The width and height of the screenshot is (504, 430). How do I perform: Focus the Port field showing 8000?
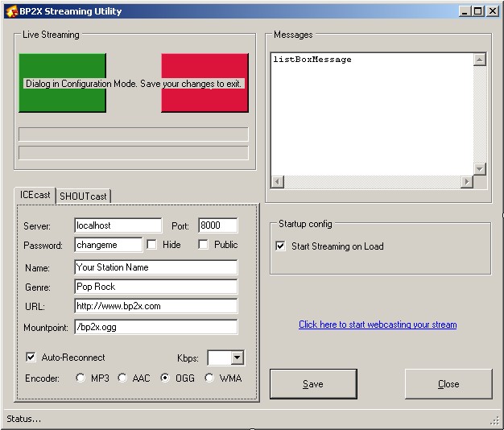pyautogui.click(x=218, y=225)
